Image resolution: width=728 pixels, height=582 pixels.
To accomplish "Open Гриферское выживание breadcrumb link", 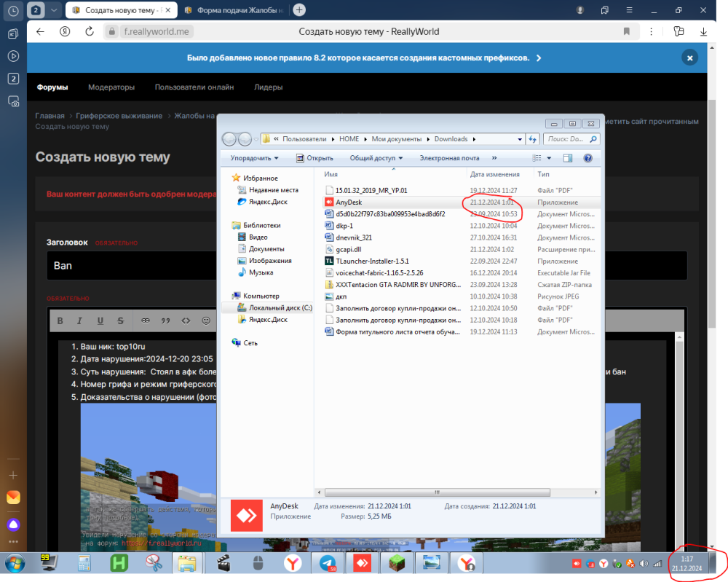I will (x=119, y=116).
